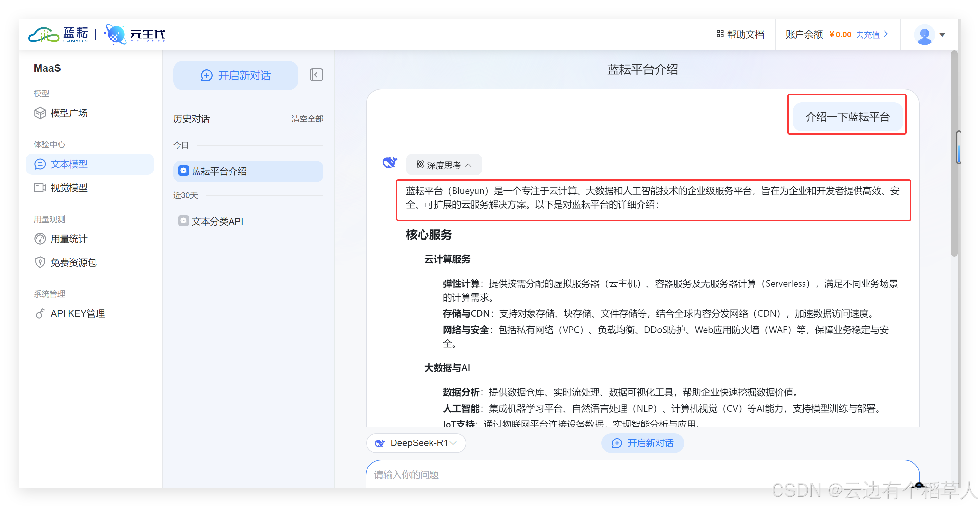980x507 pixels.
Task: Open 模型广场 in the sidebar
Action: 68,113
